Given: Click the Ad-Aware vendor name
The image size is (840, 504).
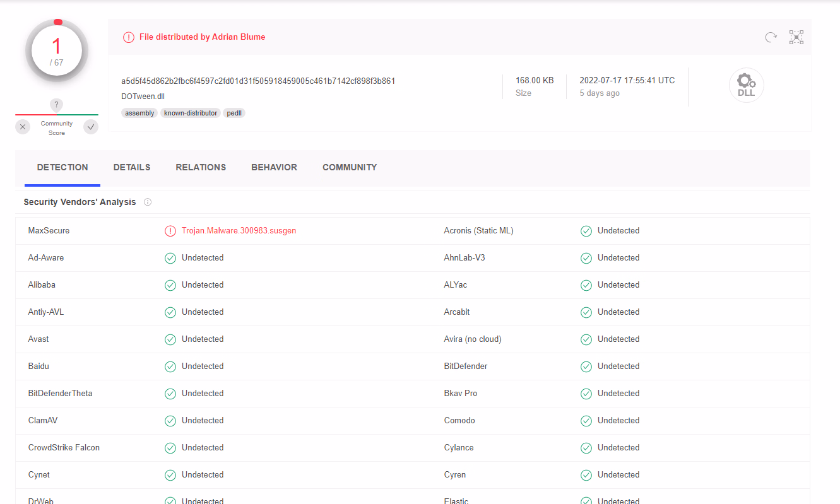Looking at the screenshot, I should click(x=46, y=258).
